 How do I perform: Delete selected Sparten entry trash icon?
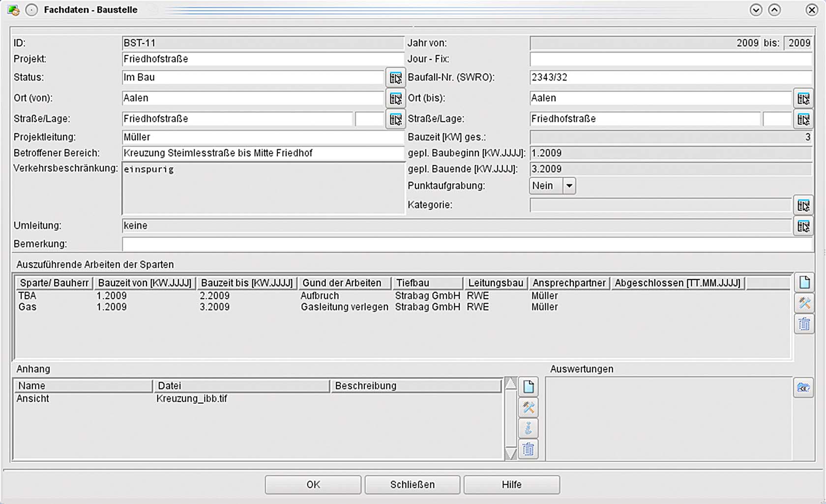[804, 324]
